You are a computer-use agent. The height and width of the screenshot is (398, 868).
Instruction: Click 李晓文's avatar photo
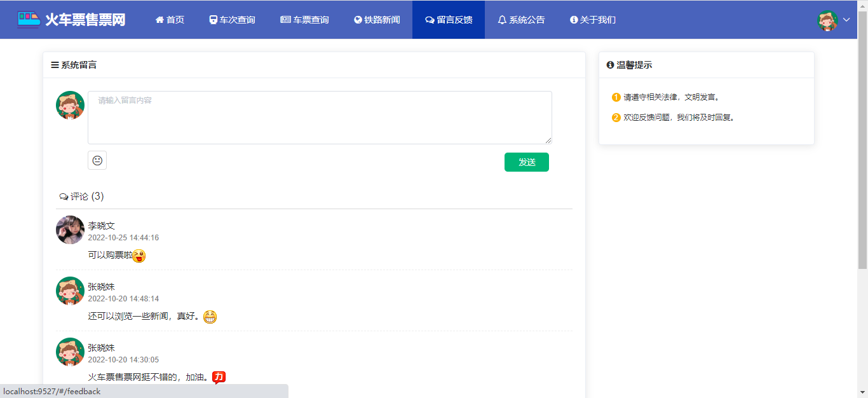70,230
